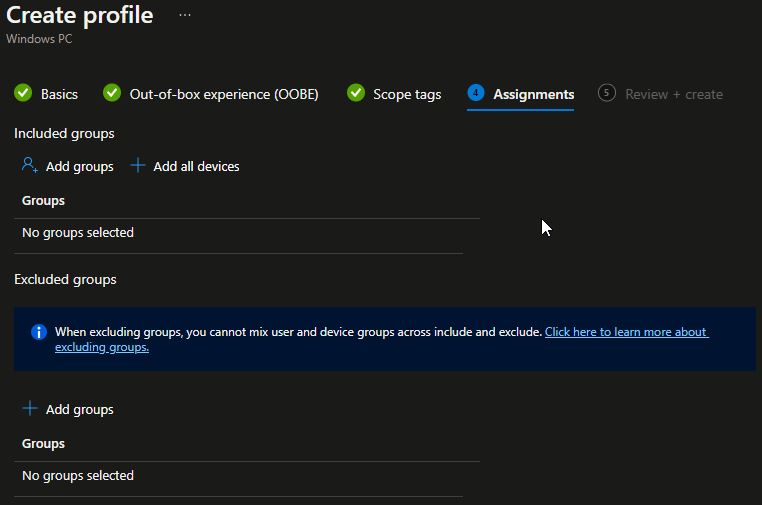Screen dimensions: 762x505
Task: Click the person-plus icon in Included groups
Action: [x=30, y=165]
